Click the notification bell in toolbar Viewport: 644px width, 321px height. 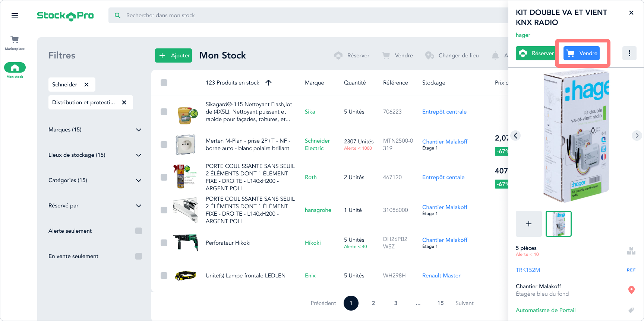[x=495, y=55]
